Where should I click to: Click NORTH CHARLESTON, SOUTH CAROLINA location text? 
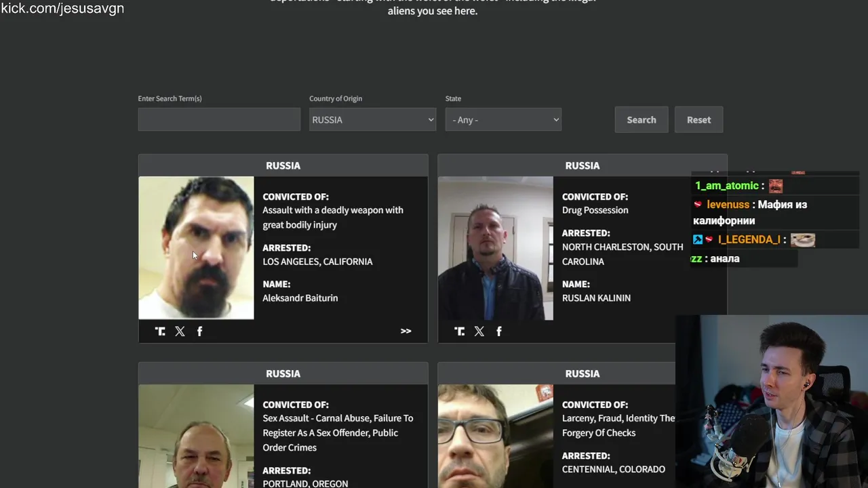tap(623, 254)
